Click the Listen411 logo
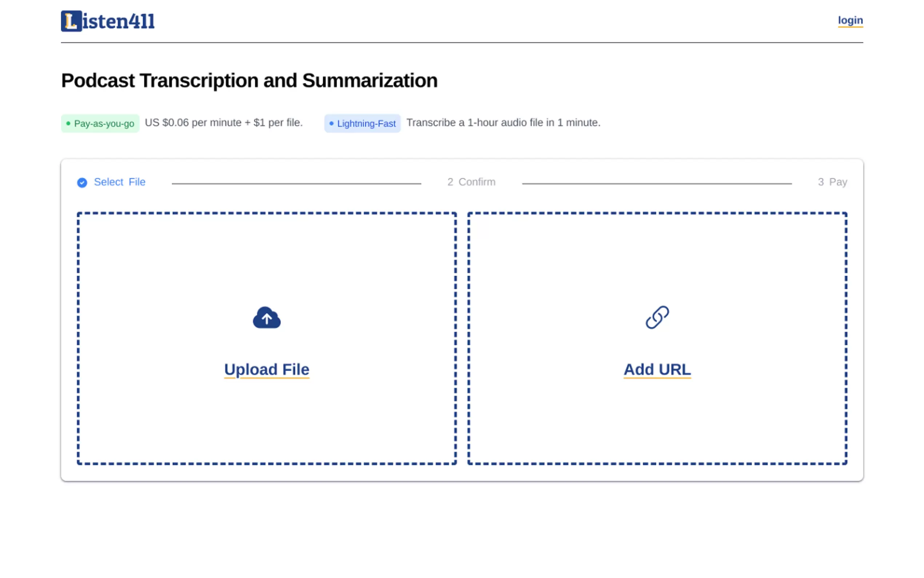 click(x=108, y=21)
